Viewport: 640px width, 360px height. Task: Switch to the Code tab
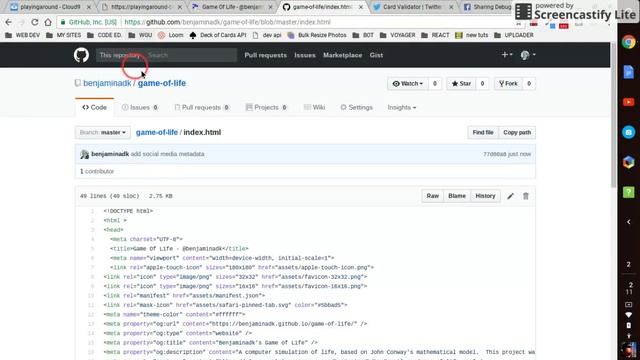[94, 107]
